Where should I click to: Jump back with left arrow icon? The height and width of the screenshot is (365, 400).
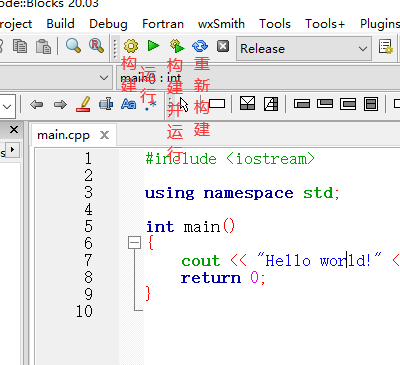[36, 104]
